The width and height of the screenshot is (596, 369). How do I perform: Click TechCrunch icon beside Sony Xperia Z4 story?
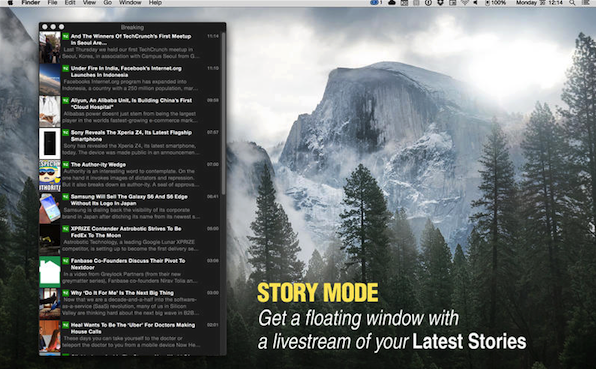coord(65,133)
